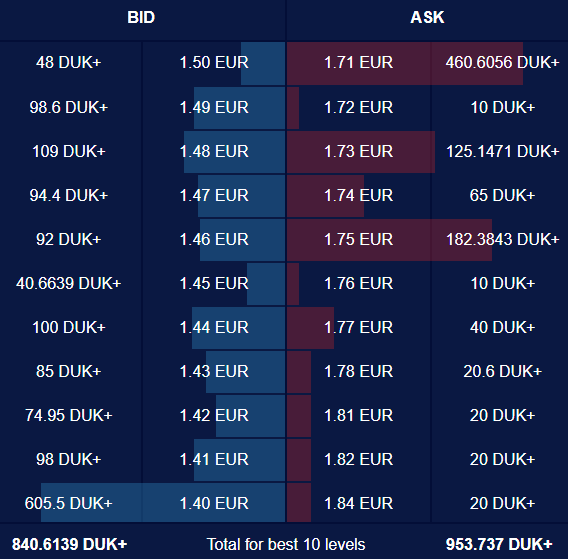Select the 40.6639 DUK+ bid volume
568x559 pixels.
tap(68, 283)
